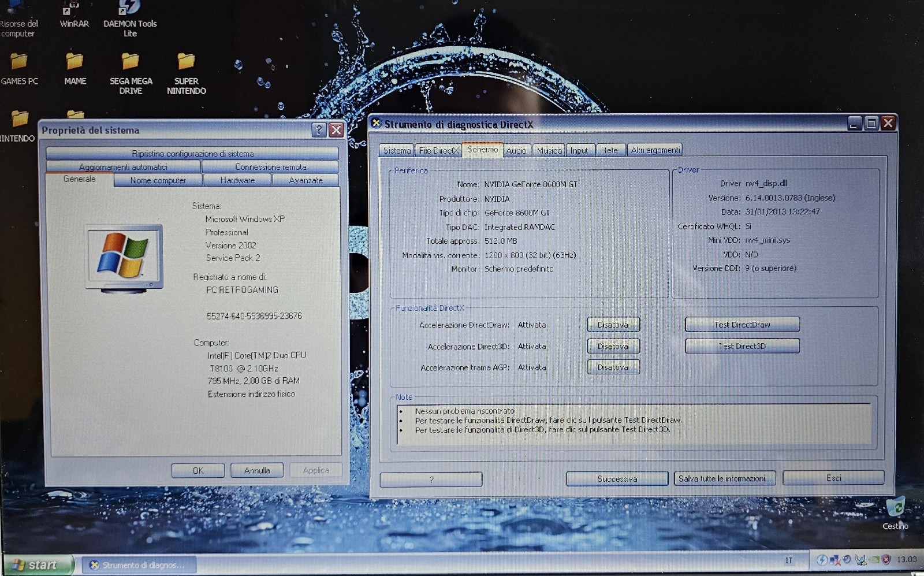Click the NVIDIA tray icon
The image size is (924, 576).
point(874,559)
